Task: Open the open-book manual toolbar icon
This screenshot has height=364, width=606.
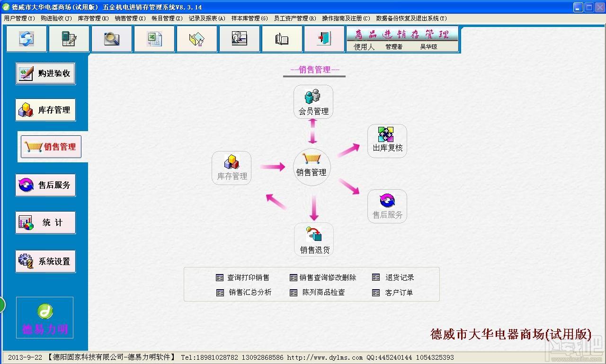Action: tap(282, 39)
